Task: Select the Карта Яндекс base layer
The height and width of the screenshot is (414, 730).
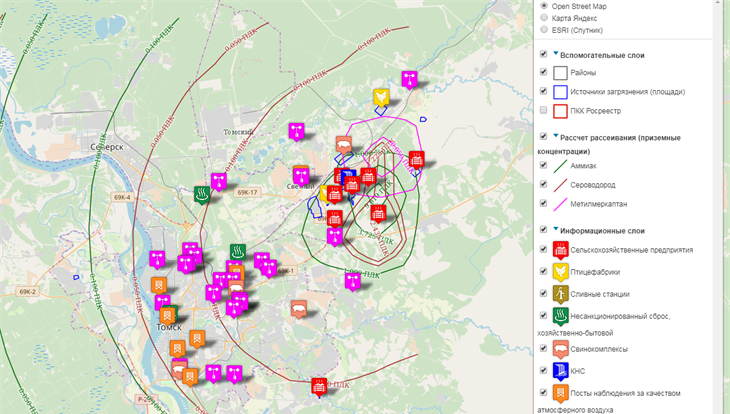Action: [544, 18]
